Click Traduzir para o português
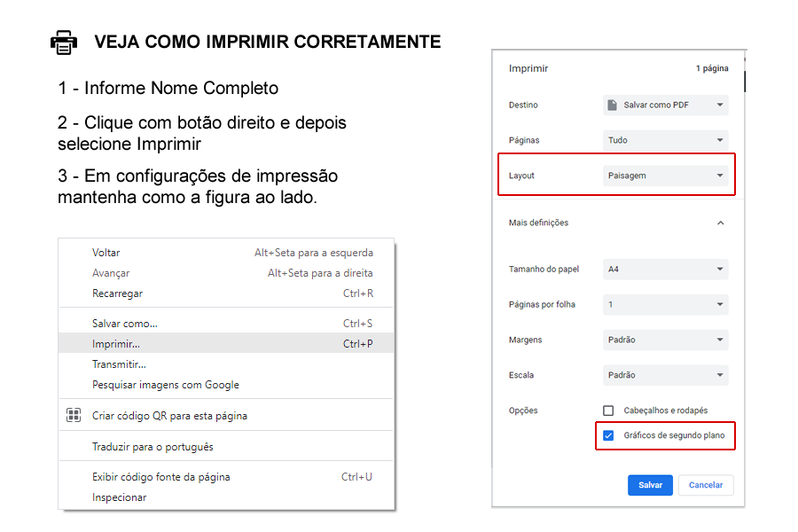The width and height of the screenshot is (798, 532). coord(153,447)
